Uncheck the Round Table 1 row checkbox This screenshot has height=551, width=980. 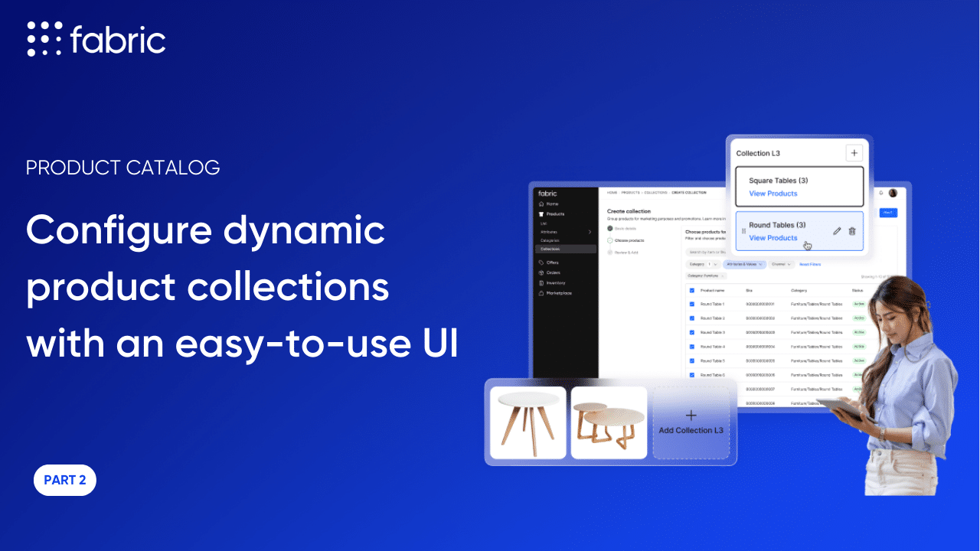tap(692, 305)
